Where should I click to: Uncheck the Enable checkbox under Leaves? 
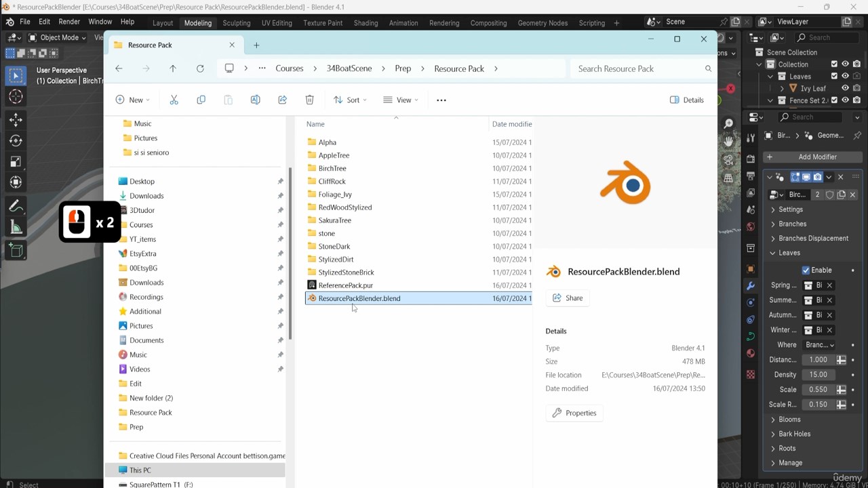[806, 270]
